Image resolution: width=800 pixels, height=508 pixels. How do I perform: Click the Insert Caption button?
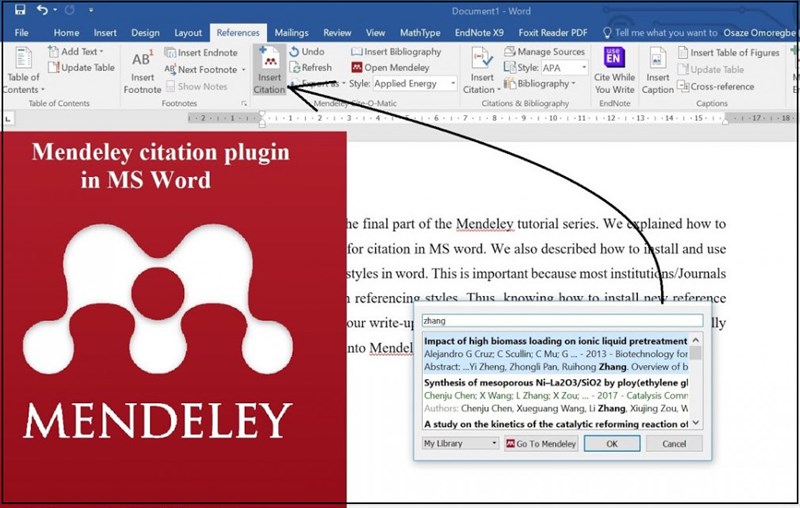(657, 71)
